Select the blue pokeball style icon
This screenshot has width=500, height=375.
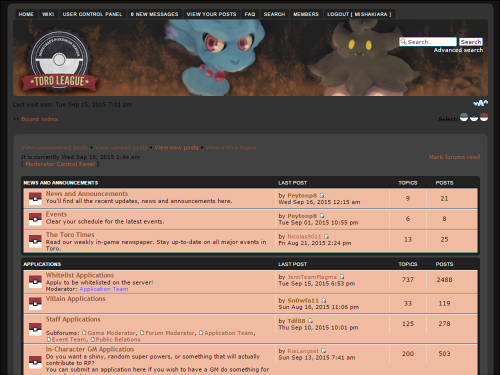474,117
